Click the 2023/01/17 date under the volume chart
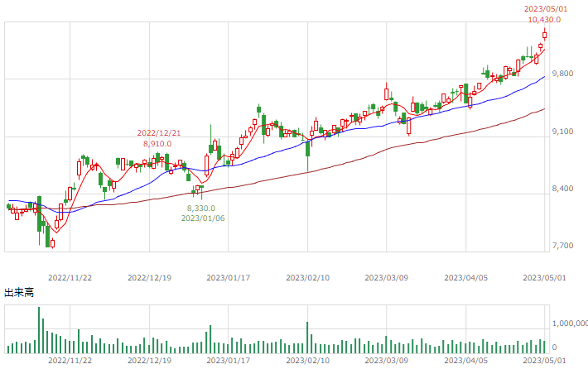Screen dimensions: 588x369 [228, 361]
